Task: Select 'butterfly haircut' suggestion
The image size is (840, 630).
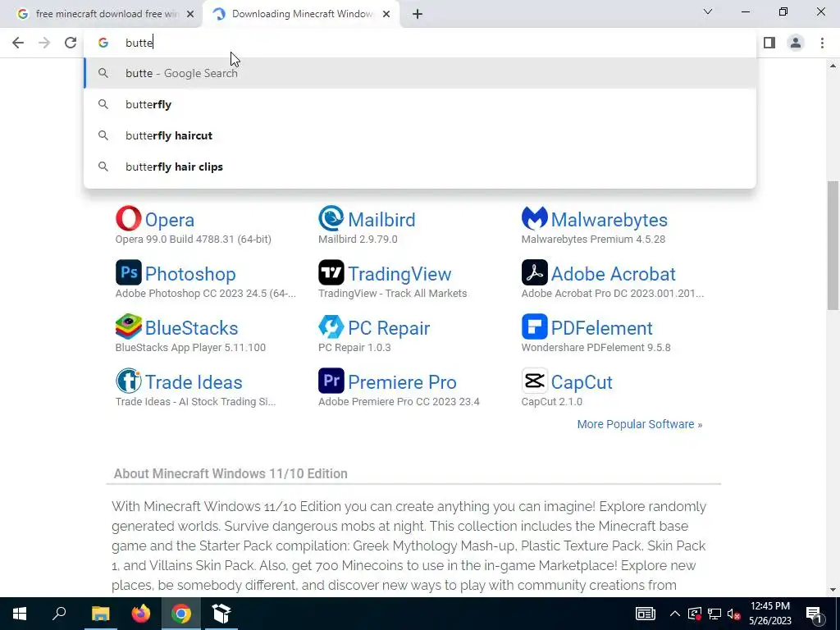Action: (420, 135)
